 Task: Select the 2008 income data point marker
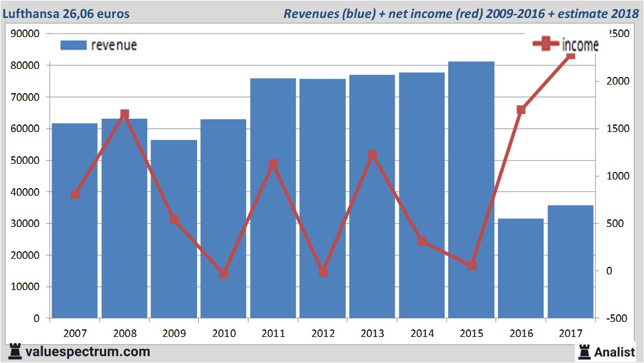click(x=125, y=115)
